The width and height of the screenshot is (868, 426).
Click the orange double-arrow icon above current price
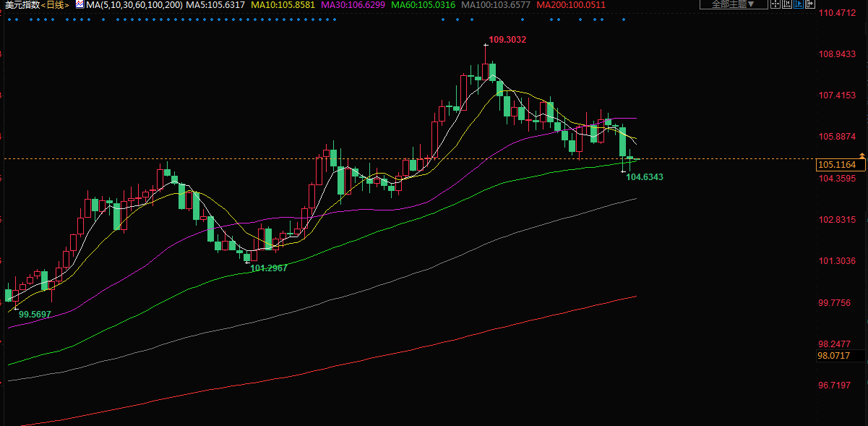click(x=861, y=156)
